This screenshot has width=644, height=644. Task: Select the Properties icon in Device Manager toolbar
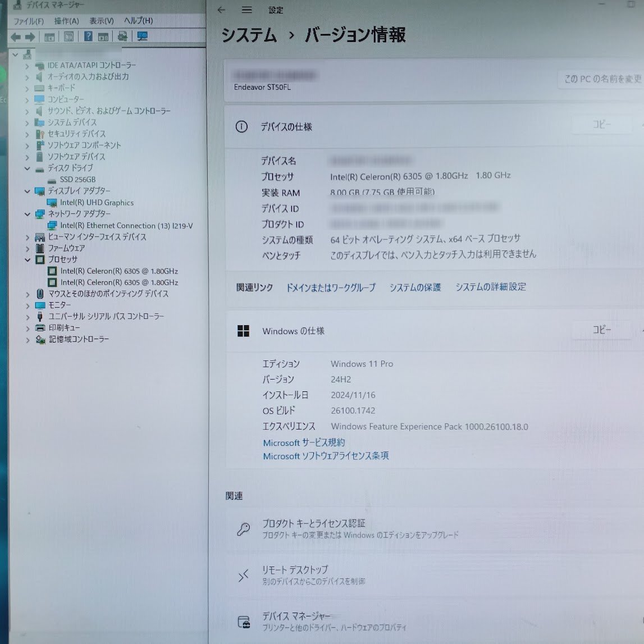coord(69,36)
